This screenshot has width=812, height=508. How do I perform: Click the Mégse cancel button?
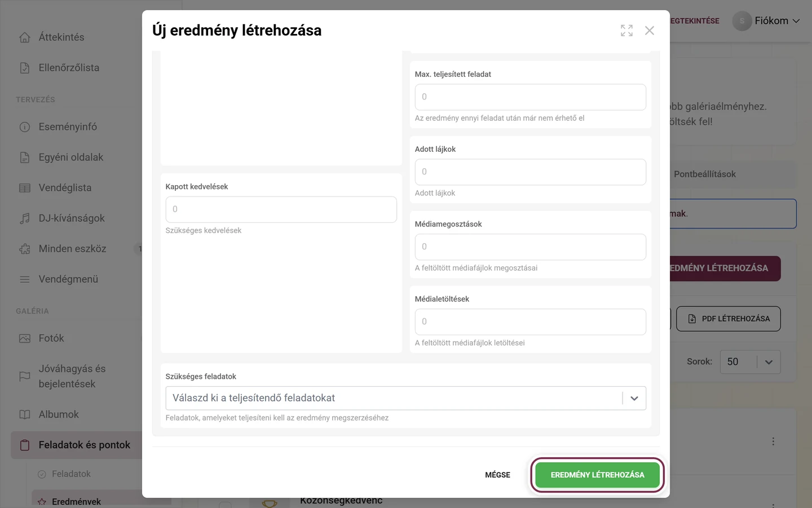(497, 475)
